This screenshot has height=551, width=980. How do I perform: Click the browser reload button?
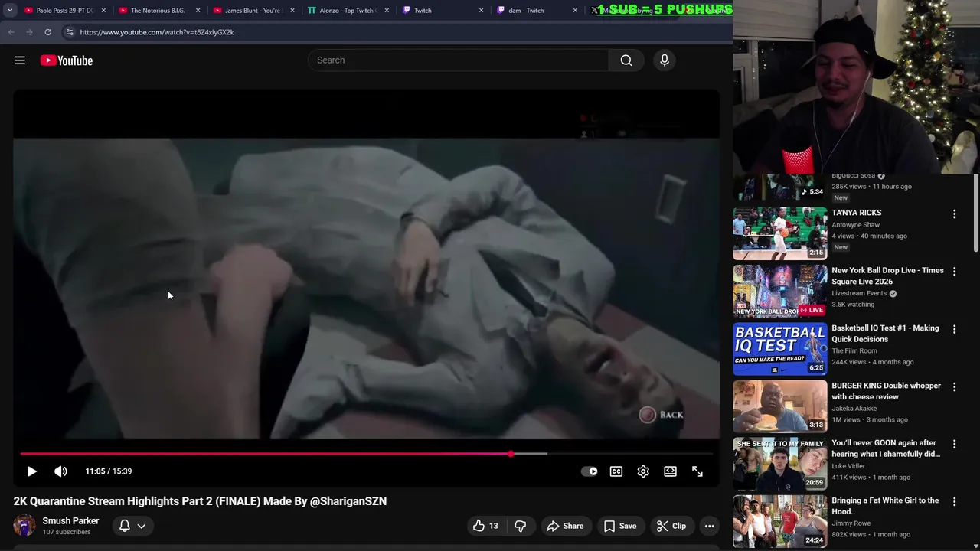pyautogui.click(x=47, y=32)
